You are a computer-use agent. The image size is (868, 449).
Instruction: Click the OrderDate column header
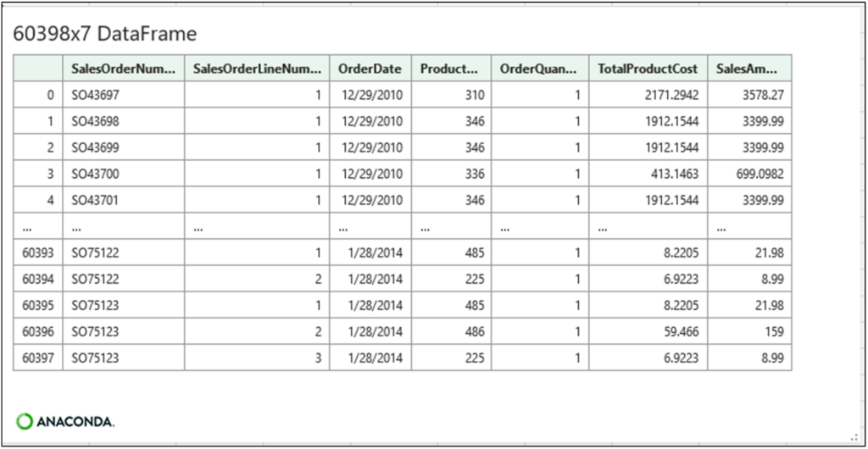(x=370, y=69)
